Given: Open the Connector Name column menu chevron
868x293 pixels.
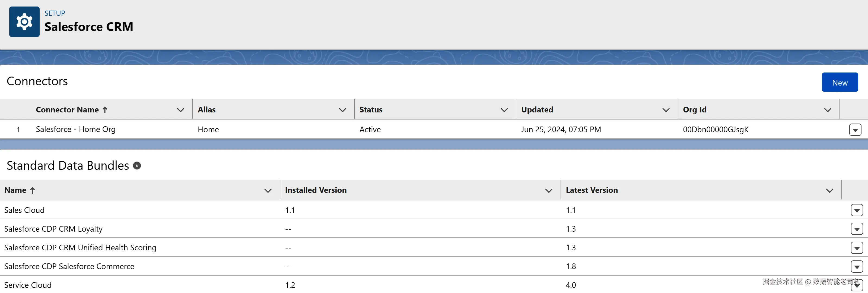Looking at the screenshot, I should click(x=181, y=110).
